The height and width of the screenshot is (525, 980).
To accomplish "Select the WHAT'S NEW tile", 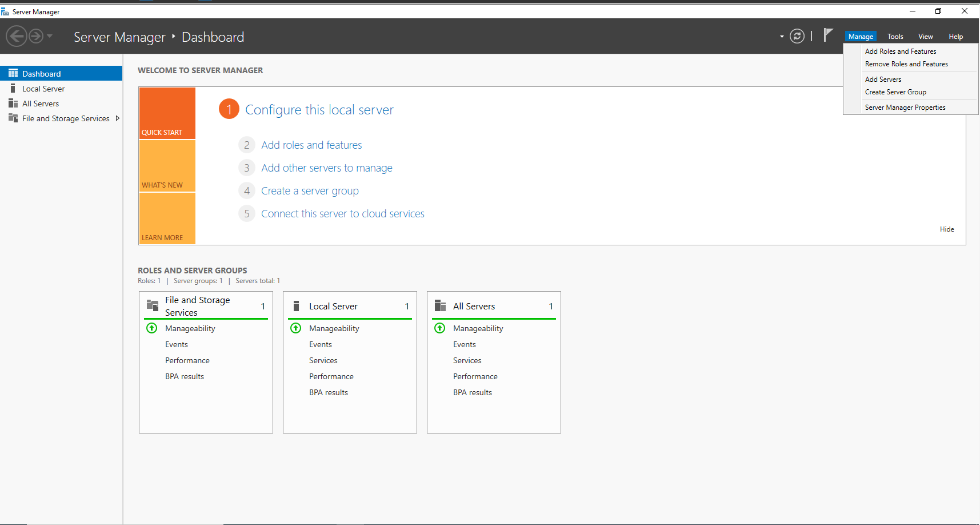I will tap(167, 166).
